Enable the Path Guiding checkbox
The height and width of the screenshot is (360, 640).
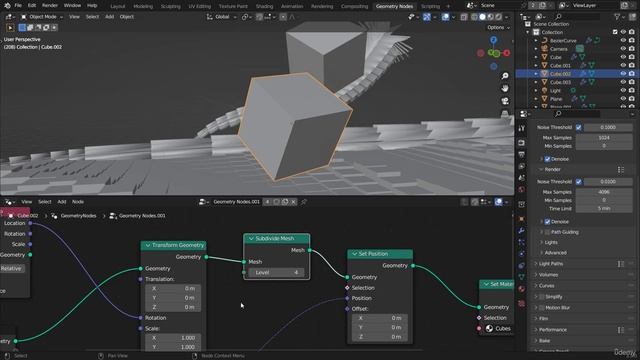point(547,232)
